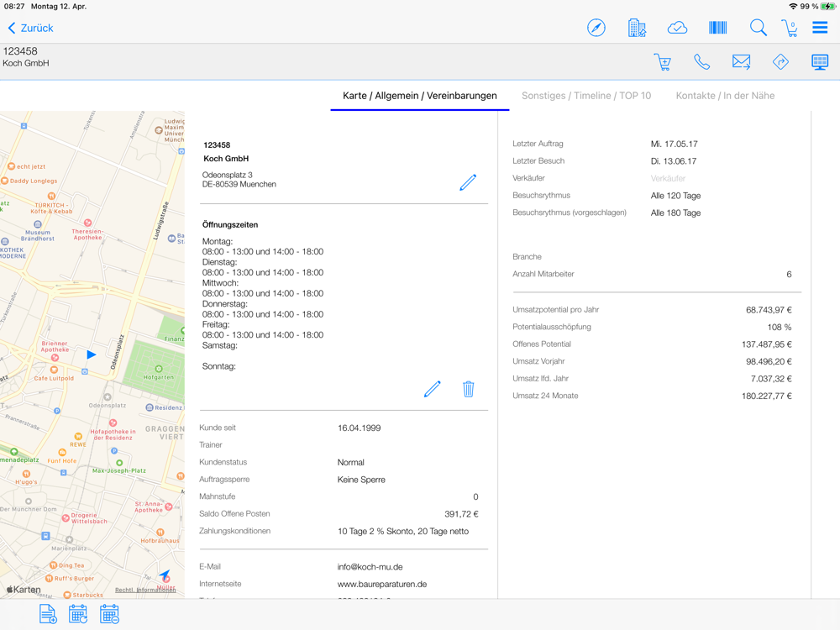
Task: Open search with the magnifier icon
Action: coord(758,28)
